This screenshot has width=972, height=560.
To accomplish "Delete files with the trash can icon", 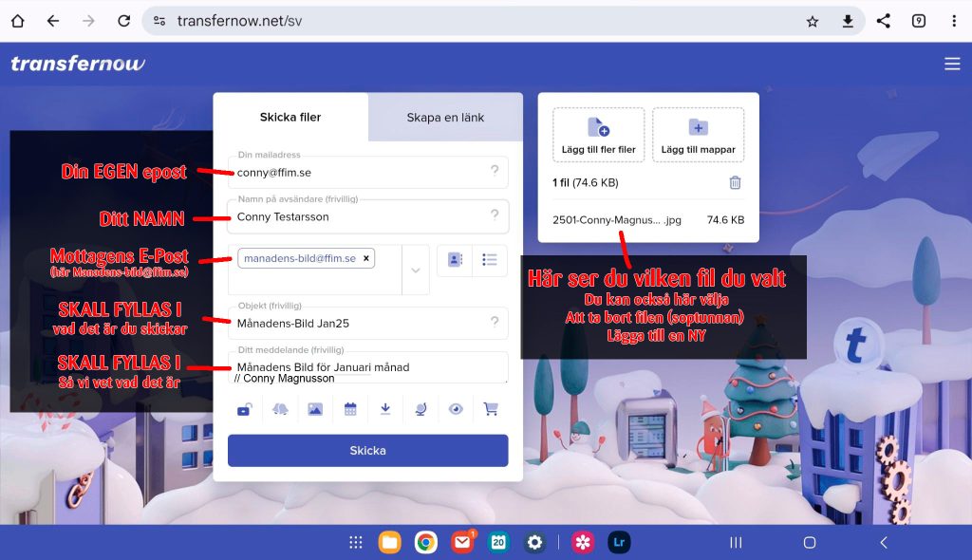I will [735, 182].
